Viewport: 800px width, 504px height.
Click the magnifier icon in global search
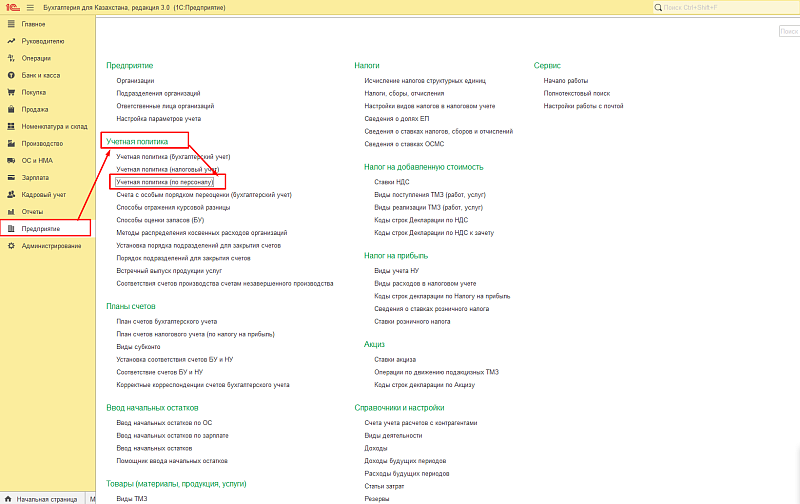pyautogui.click(x=656, y=7)
